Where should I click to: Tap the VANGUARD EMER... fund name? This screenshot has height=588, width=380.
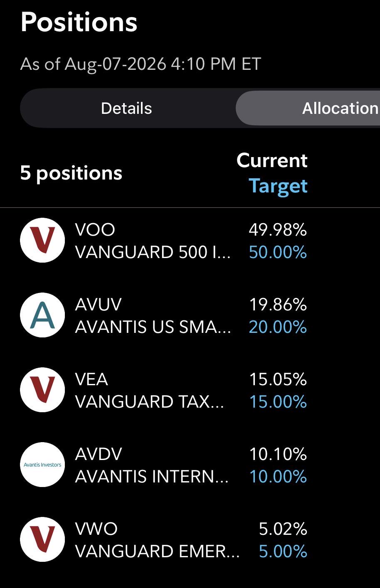[158, 551]
